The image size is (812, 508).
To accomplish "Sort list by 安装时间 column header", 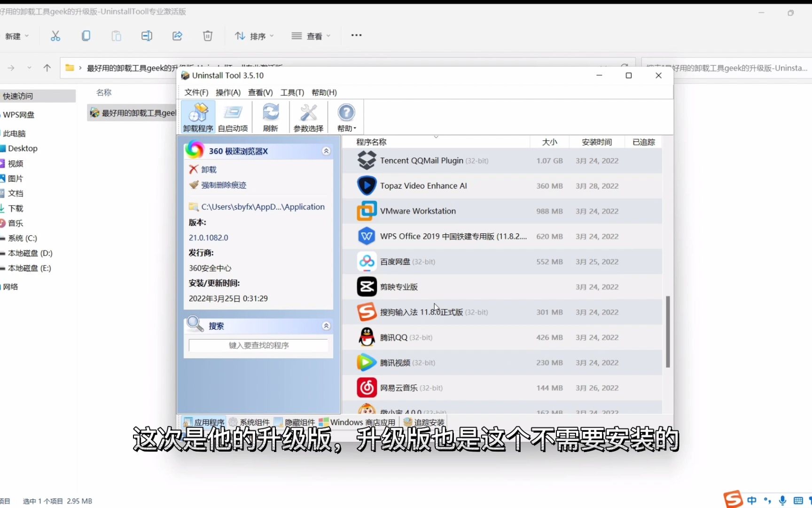I will pyautogui.click(x=597, y=142).
